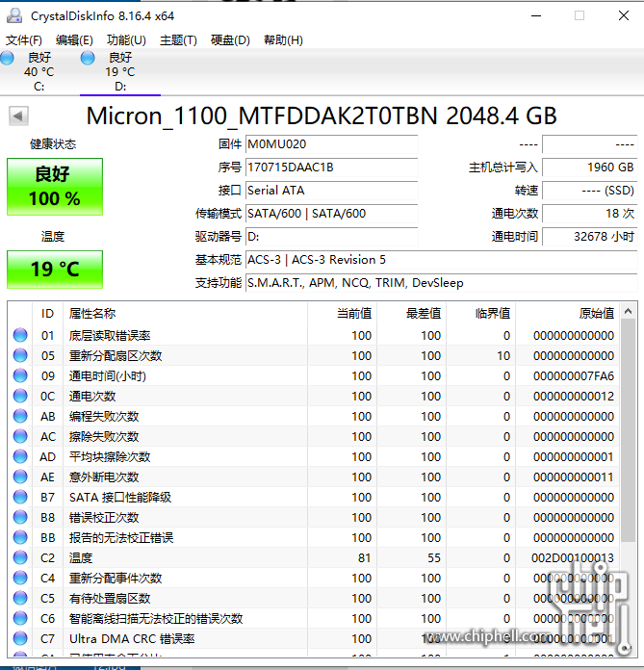Click supported features field with TRIM, DevSleep

pos(442,282)
